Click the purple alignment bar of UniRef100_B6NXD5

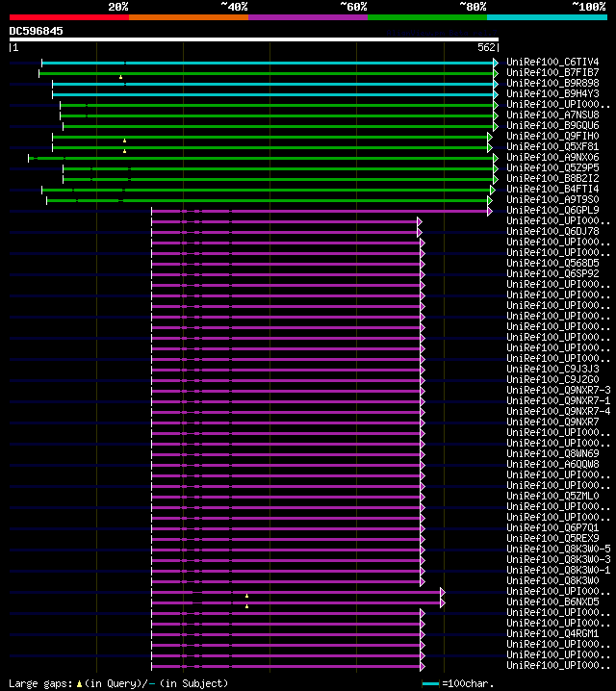point(296,602)
